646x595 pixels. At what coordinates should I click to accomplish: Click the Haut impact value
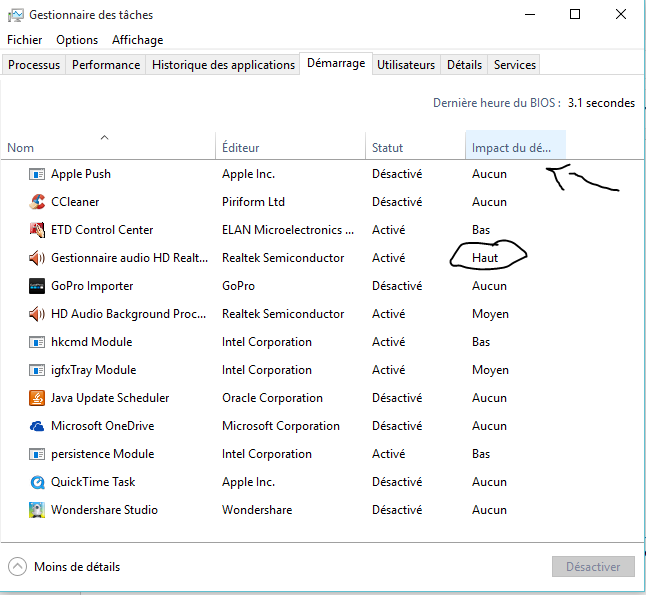pos(485,258)
